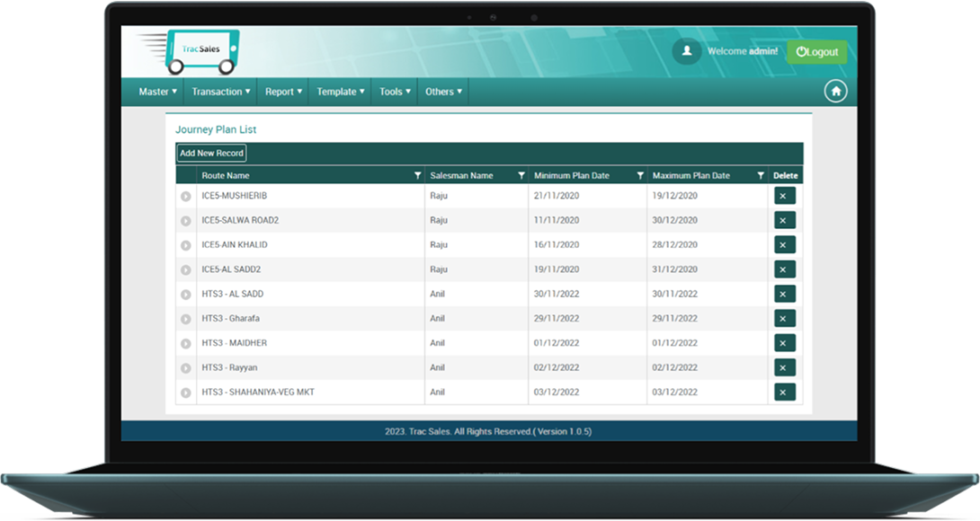980x521 pixels.
Task: Open filter for Salesman Name column
Action: point(521,176)
